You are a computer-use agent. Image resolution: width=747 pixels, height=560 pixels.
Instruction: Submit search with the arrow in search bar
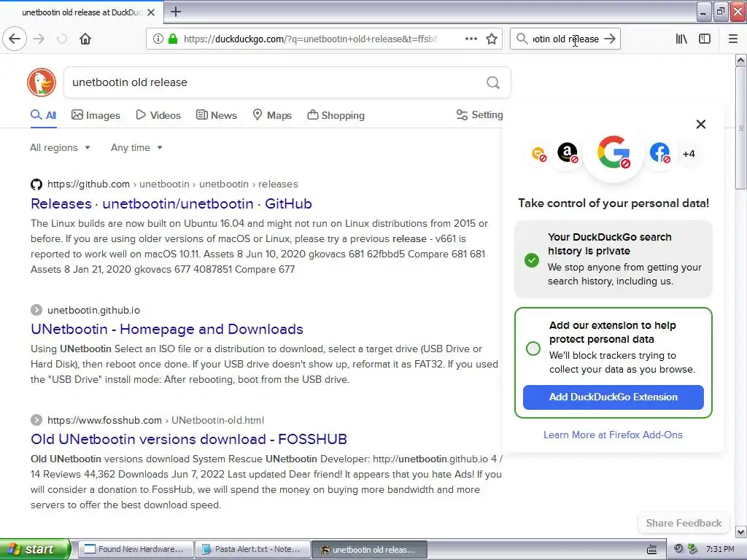[610, 39]
